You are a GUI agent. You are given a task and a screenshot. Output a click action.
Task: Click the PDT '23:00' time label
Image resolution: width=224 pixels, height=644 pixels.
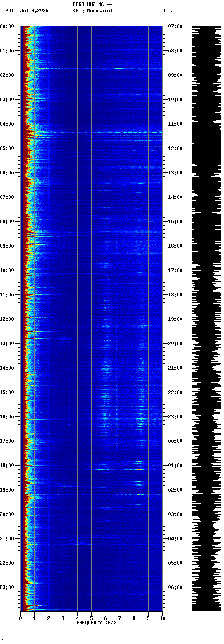7,587
